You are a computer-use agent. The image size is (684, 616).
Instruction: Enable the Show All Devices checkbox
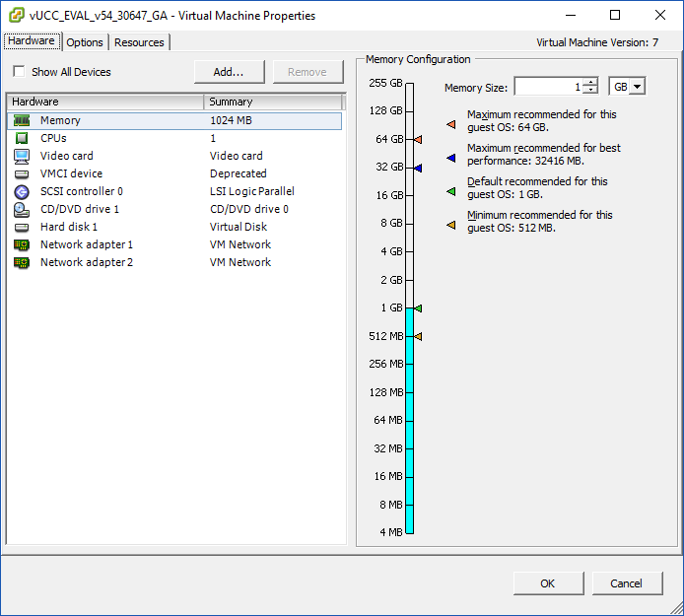pos(19,71)
